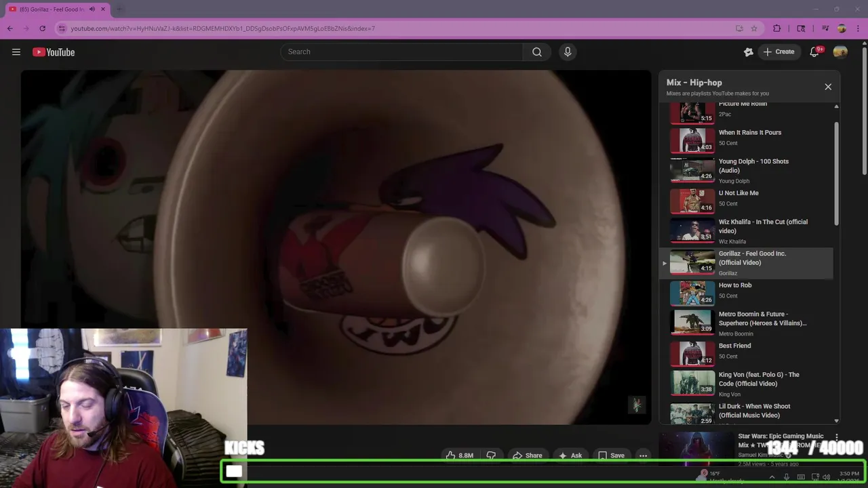
Task: Reload the page in the browser
Action: (x=42, y=28)
